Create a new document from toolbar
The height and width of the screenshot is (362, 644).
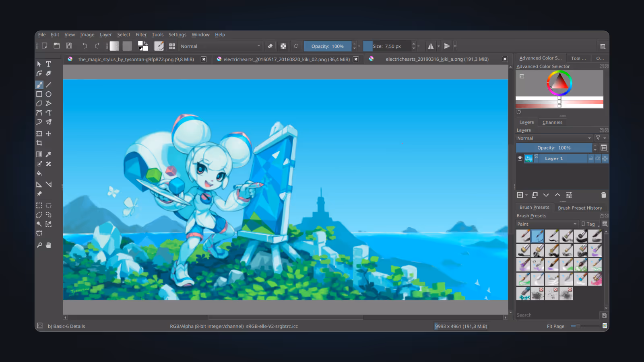click(45, 46)
